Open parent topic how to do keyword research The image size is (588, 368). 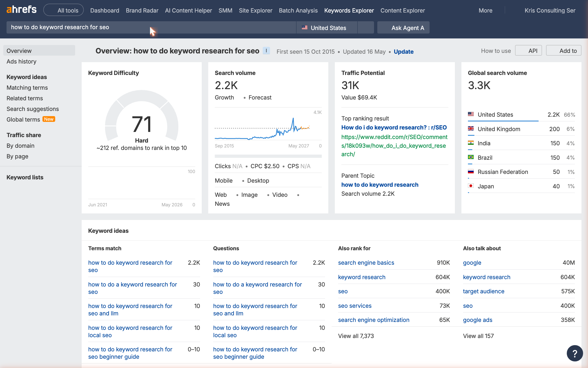(x=380, y=185)
